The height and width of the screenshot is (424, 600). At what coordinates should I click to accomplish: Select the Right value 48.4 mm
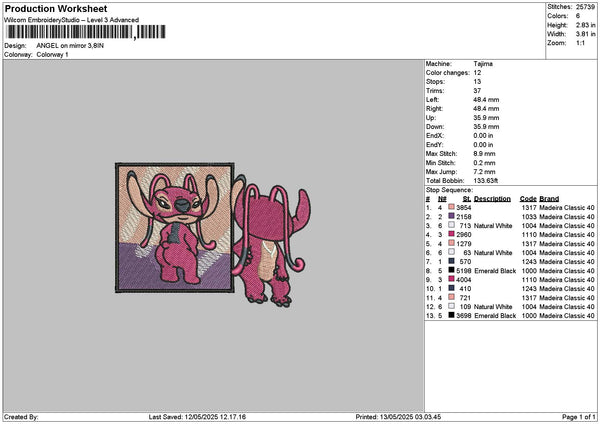click(x=486, y=109)
